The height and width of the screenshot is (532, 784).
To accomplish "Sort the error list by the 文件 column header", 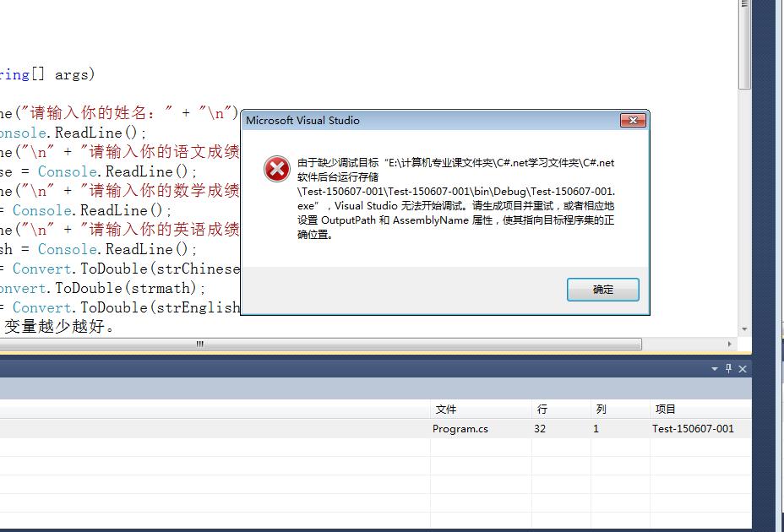I will pyautogui.click(x=481, y=409).
